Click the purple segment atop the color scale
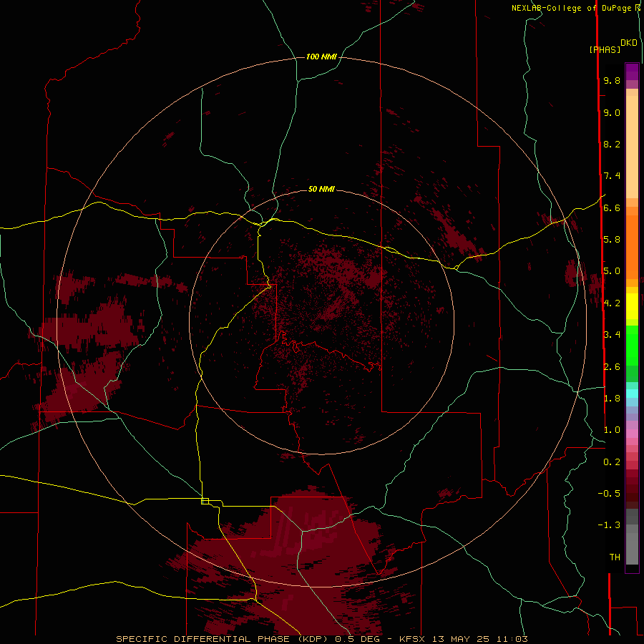The image size is (644, 644). pyautogui.click(x=632, y=72)
